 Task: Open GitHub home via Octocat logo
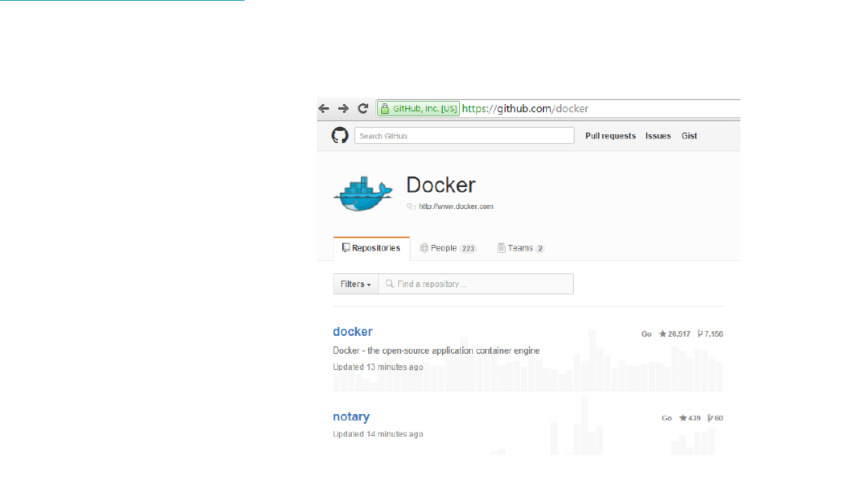point(340,135)
